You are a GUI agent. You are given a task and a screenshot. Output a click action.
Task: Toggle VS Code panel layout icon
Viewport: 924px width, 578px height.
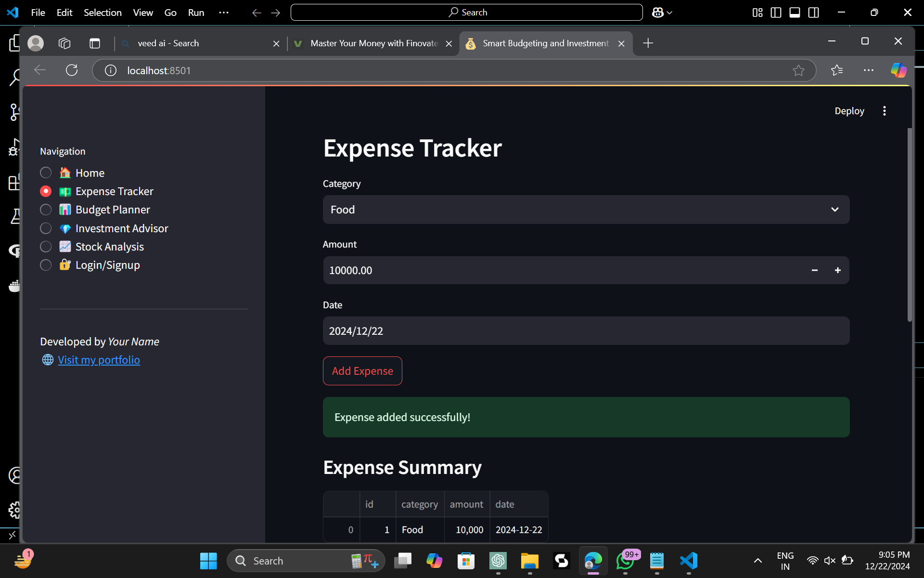click(795, 13)
